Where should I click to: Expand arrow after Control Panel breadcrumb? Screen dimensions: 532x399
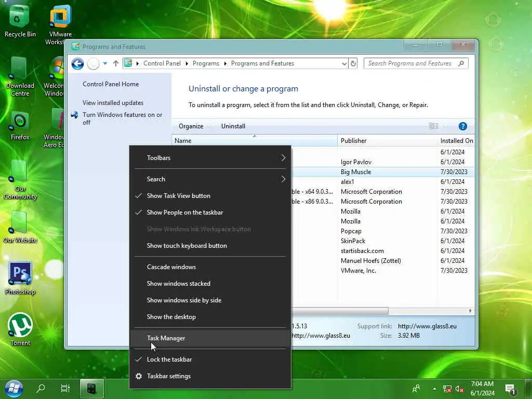point(187,63)
